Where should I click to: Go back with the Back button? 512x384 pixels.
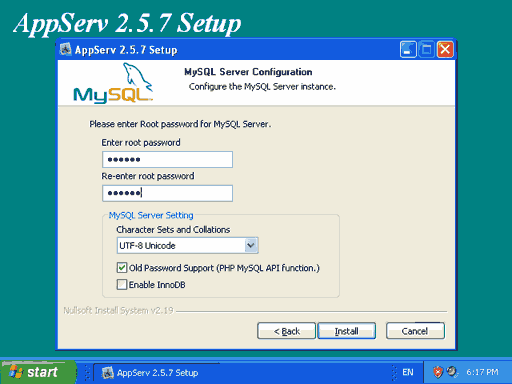[286, 331]
